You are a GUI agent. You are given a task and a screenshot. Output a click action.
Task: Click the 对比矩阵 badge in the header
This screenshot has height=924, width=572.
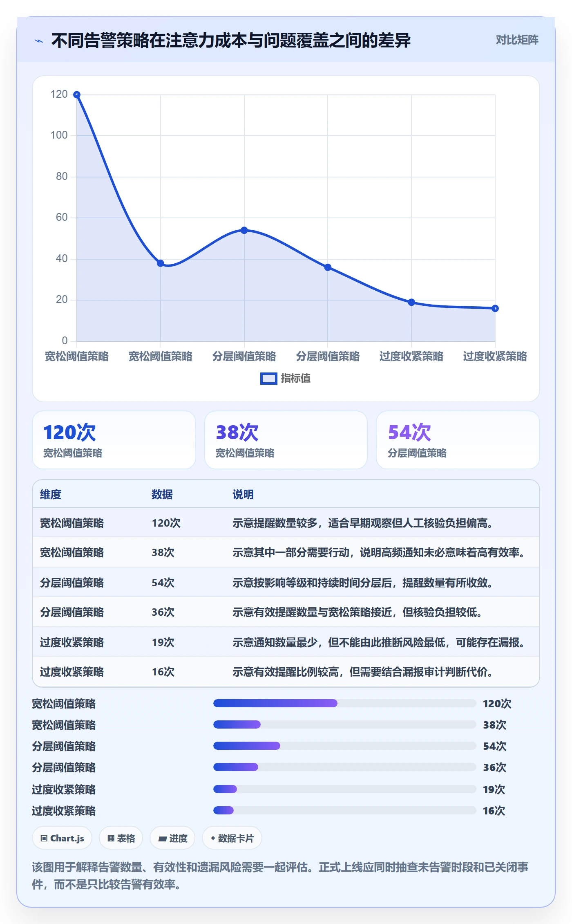517,40
